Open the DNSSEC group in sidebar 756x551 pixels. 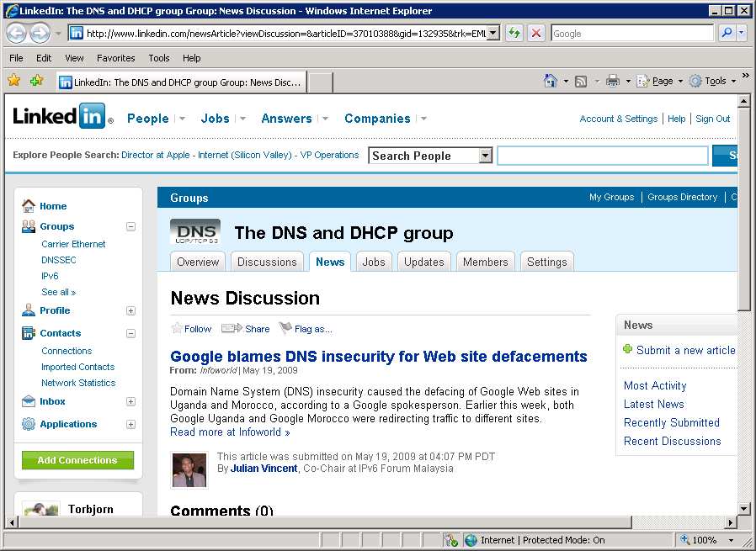point(59,260)
